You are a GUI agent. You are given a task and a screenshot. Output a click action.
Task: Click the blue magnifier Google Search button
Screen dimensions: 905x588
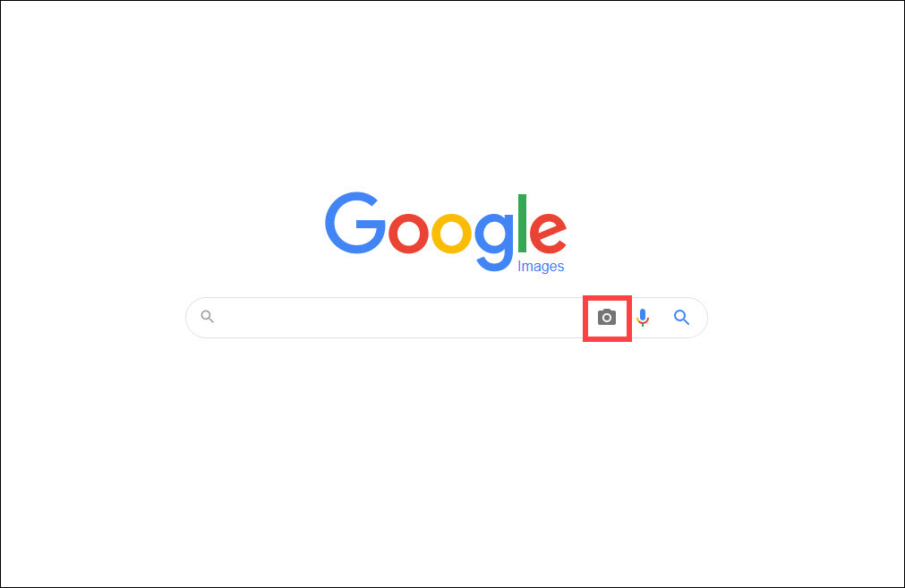coord(681,318)
